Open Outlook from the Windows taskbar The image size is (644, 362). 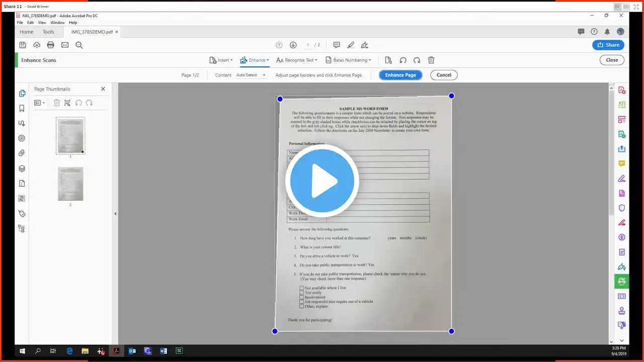click(x=132, y=351)
